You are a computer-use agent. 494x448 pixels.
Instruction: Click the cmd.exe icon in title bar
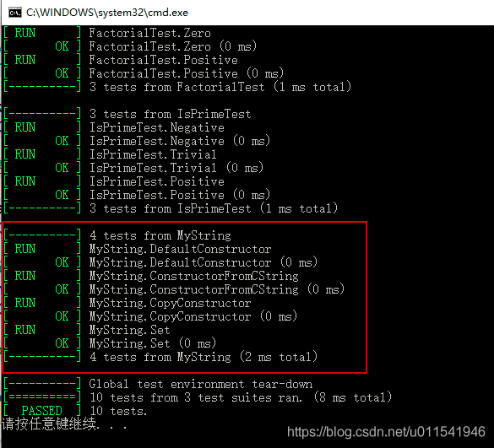(15, 13)
